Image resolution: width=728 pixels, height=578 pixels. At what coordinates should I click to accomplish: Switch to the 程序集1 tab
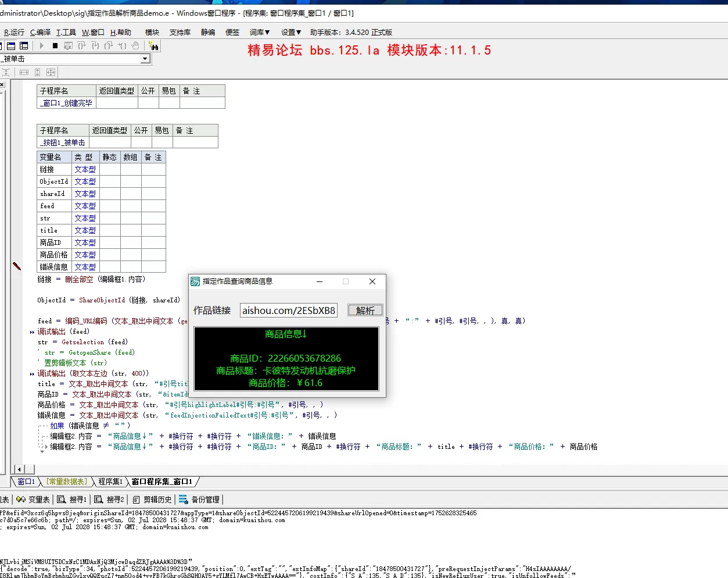coord(110,481)
